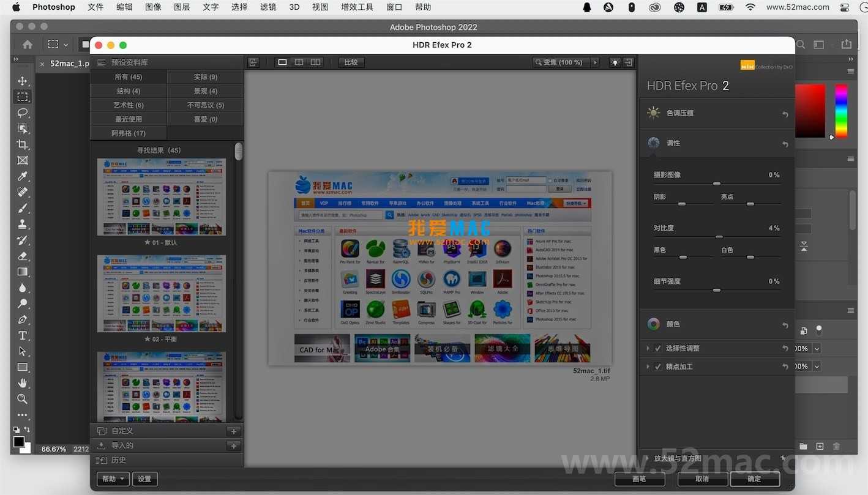The image size is (868, 495).
Task: Expand the 选择性调整 section triangle
Action: click(x=648, y=348)
